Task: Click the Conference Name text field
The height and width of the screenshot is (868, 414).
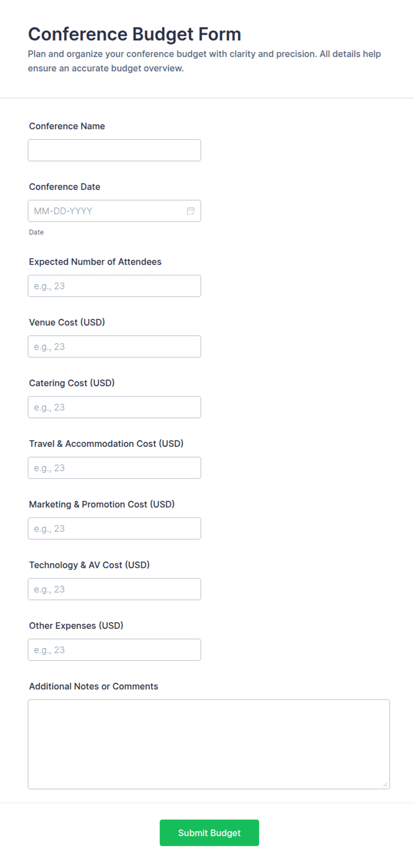Action: click(x=114, y=150)
